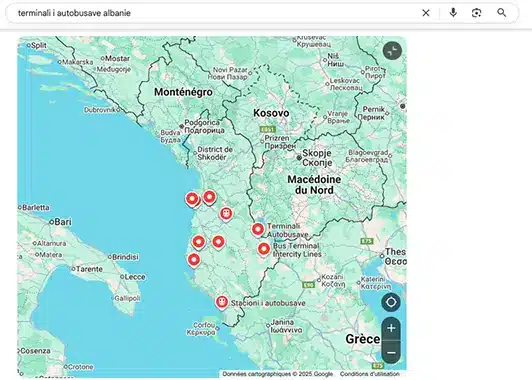This screenshot has width=532, height=380.
Task: Center map on my location button
Action: [x=391, y=302]
